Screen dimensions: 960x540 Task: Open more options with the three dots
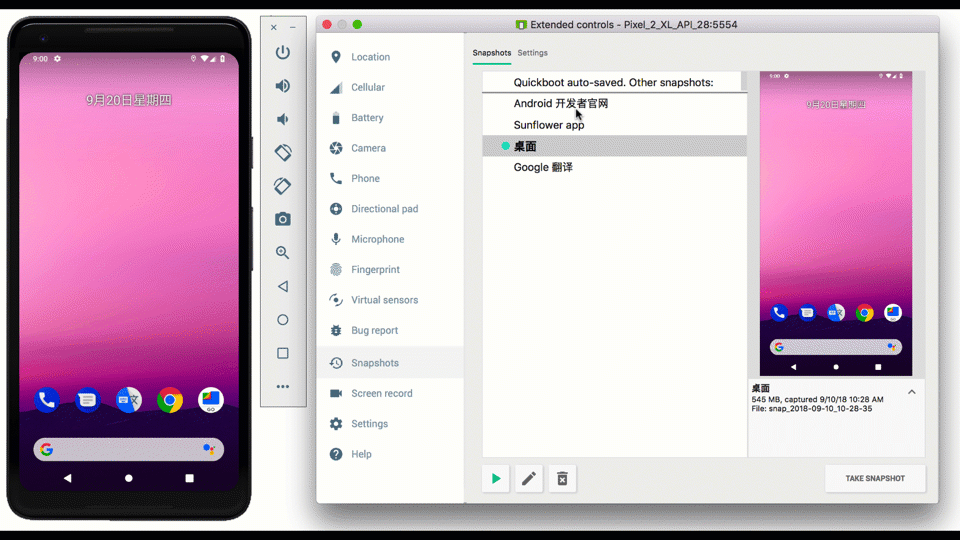[x=282, y=386]
